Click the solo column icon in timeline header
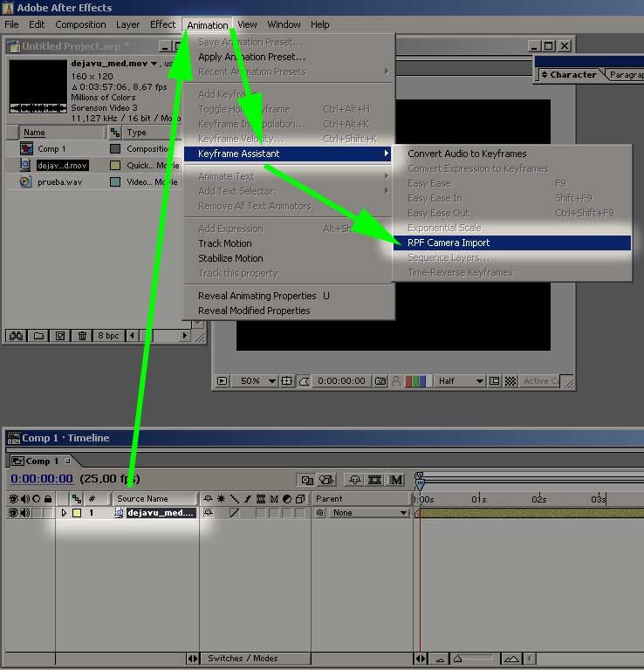Viewport: 644px width, 670px height. [x=37, y=499]
